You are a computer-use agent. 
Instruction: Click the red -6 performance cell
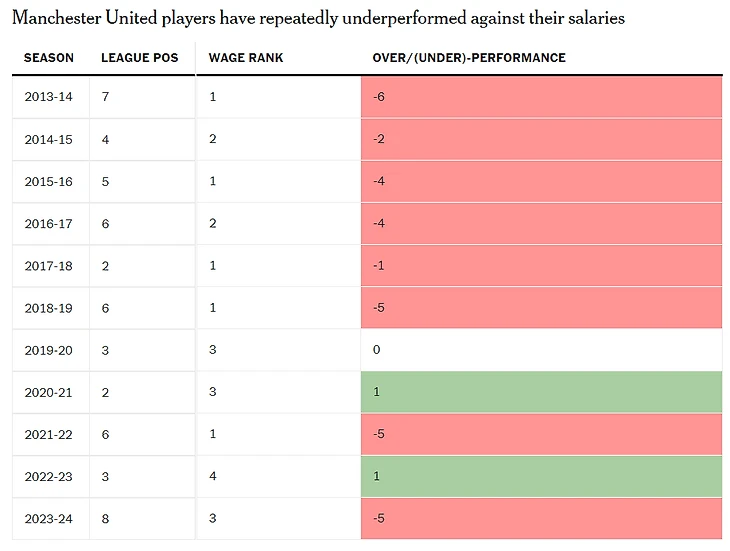pos(541,97)
